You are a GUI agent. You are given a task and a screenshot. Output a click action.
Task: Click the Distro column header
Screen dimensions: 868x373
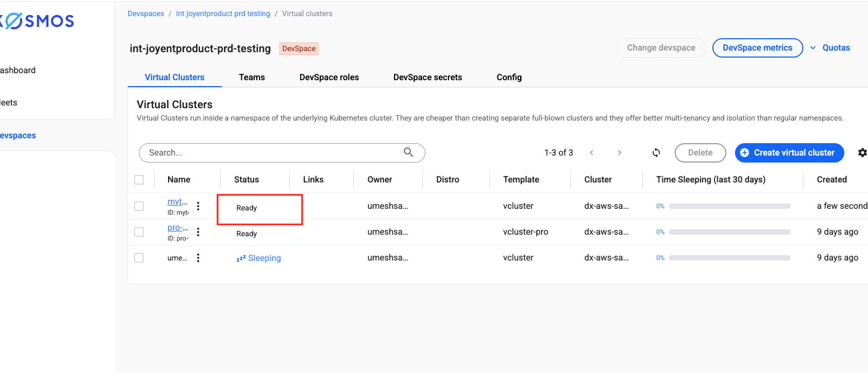tap(447, 180)
